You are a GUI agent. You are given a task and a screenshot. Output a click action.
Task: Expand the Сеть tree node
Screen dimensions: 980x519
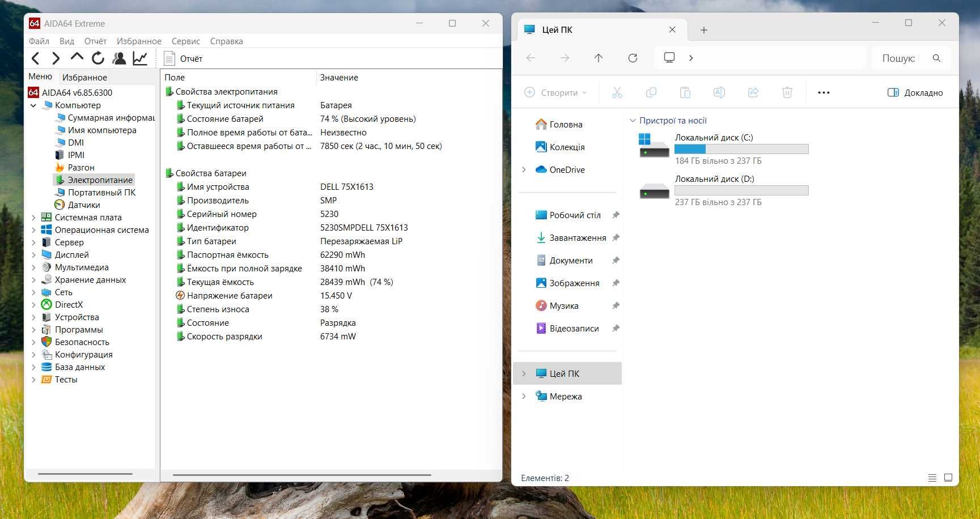coord(33,292)
